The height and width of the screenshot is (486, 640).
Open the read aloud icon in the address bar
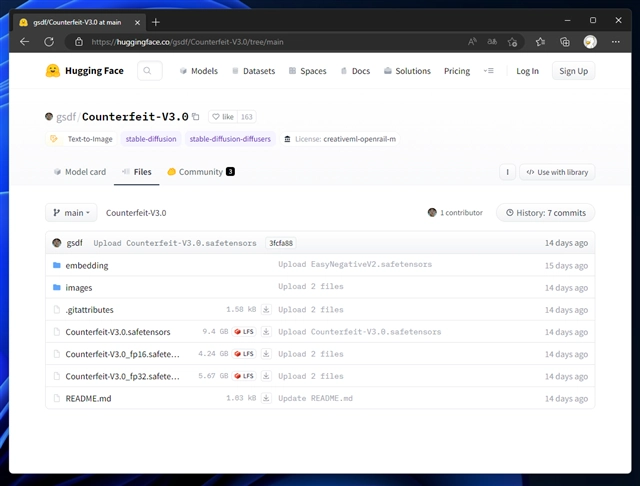[x=472, y=42]
